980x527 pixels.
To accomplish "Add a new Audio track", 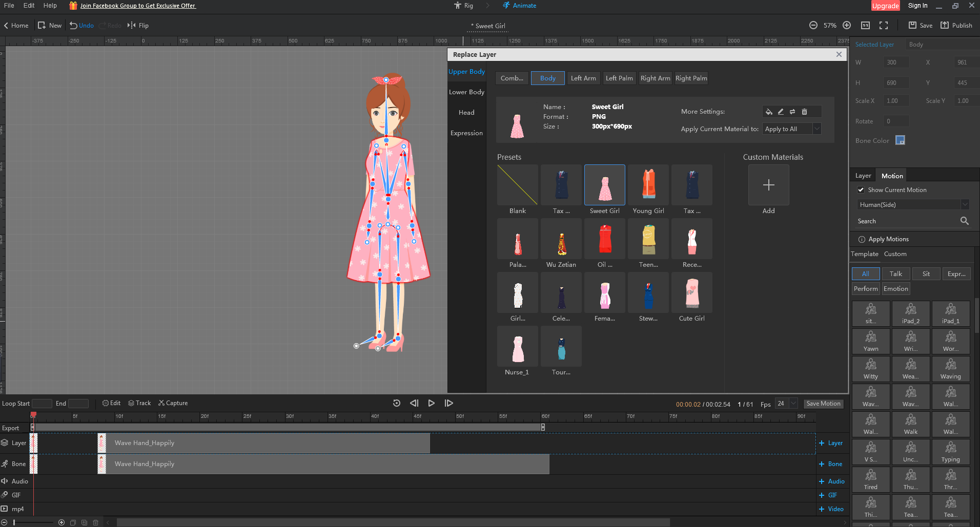I will pyautogui.click(x=831, y=481).
